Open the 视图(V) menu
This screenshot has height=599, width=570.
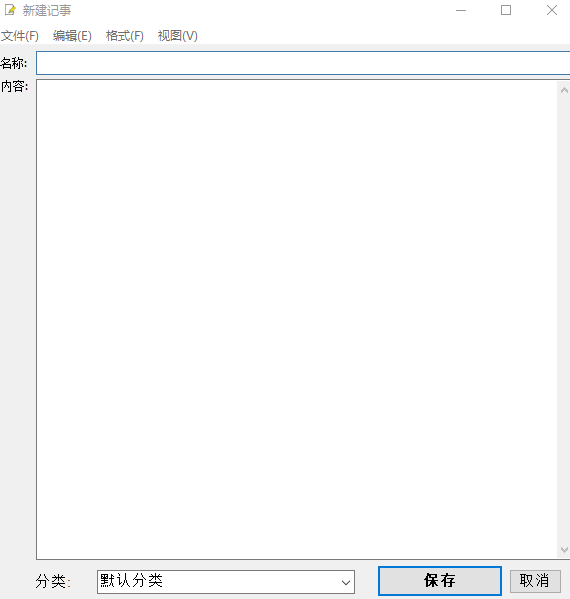point(178,36)
